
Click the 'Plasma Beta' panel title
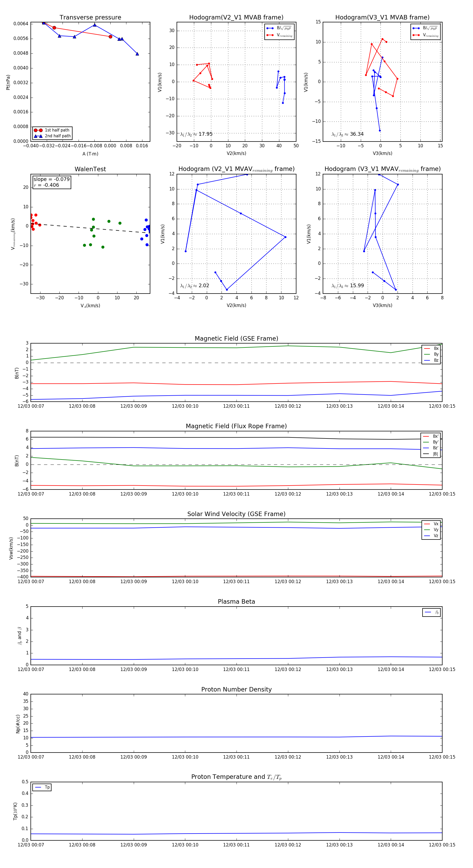pos(236,602)
